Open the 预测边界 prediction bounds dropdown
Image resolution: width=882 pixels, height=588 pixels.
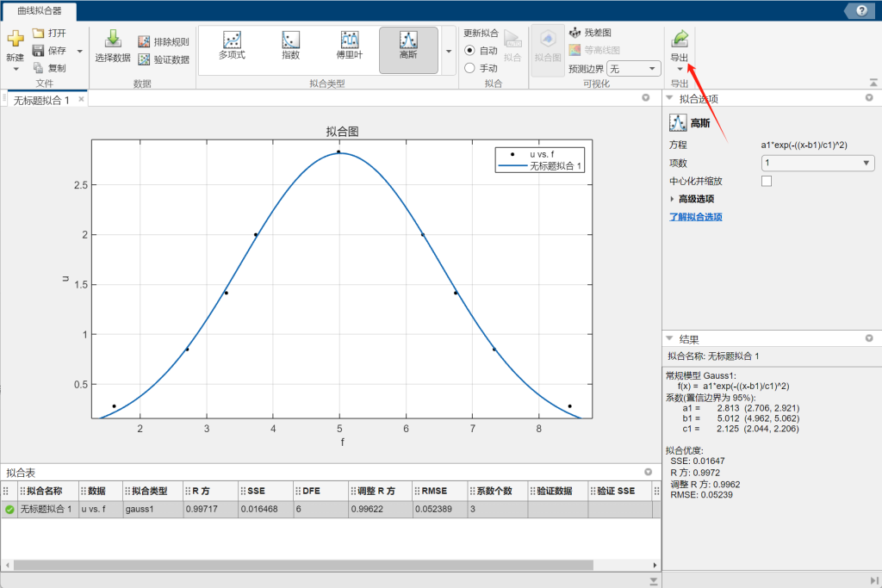[x=633, y=68]
